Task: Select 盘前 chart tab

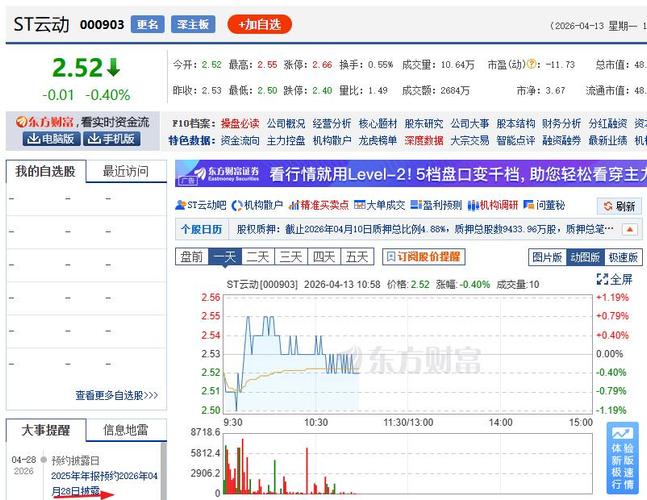Action: click(192, 257)
